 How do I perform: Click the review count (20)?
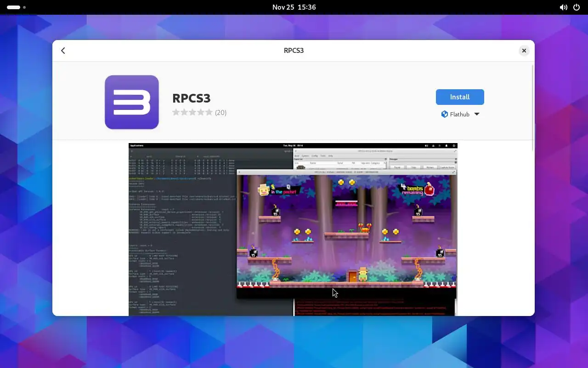click(221, 112)
